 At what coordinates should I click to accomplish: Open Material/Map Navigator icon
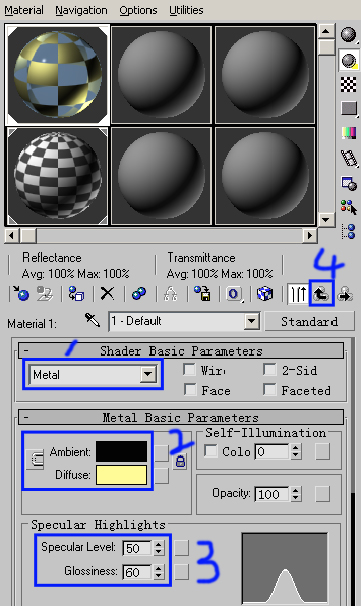(349, 231)
